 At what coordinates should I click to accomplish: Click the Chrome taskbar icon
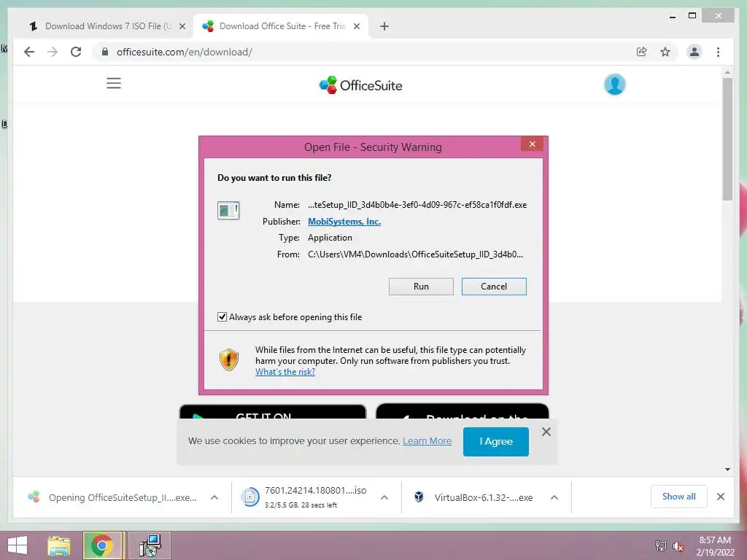(102, 545)
